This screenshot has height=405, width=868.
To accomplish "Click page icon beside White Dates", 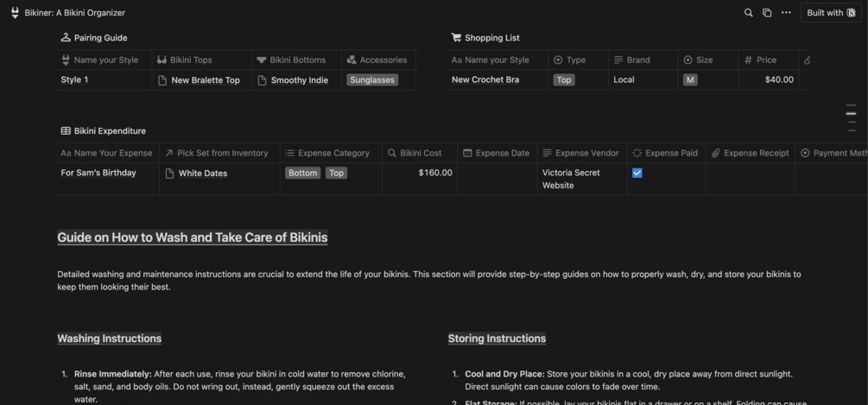I will [170, 174].
